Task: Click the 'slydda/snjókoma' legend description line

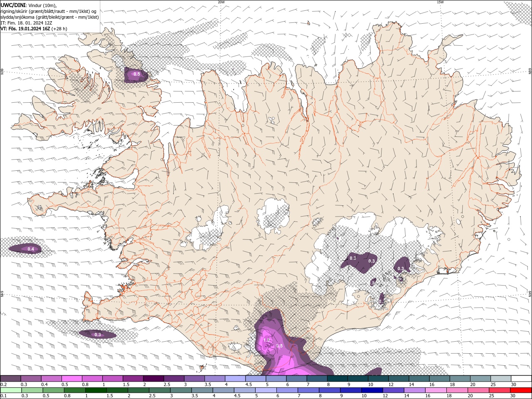Action: [49, 17]
